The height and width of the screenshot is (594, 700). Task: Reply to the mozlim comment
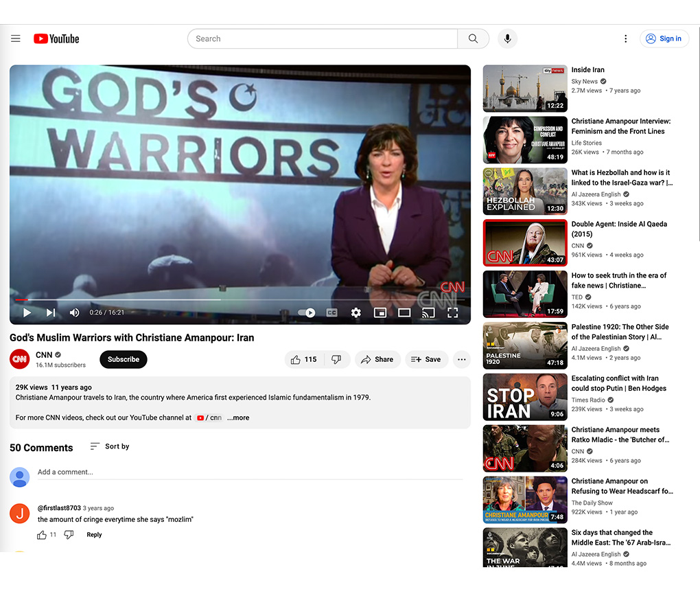point(94,534)
